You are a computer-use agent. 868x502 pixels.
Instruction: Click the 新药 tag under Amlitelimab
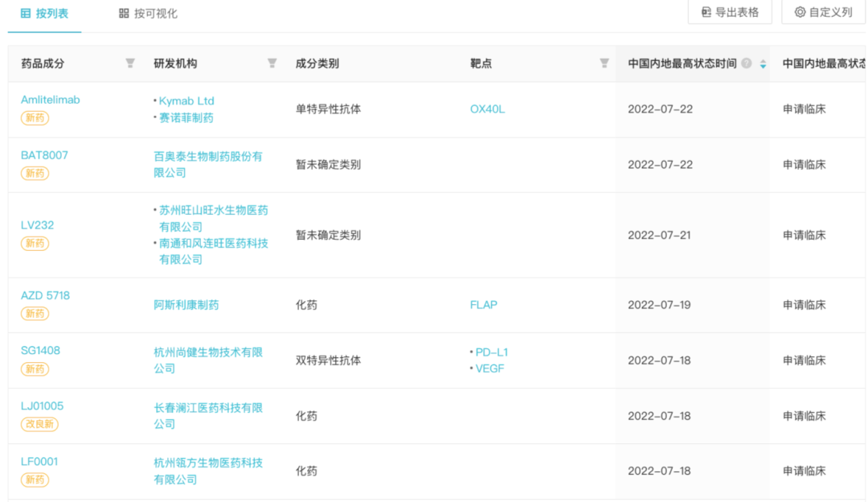point(35,117)
